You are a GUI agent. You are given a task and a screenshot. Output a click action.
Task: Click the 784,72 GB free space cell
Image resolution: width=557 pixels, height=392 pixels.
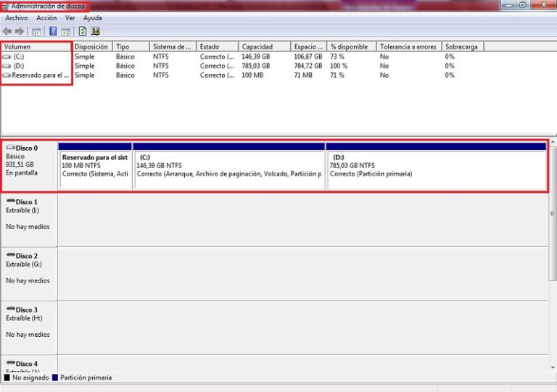(x=308, y=66)
